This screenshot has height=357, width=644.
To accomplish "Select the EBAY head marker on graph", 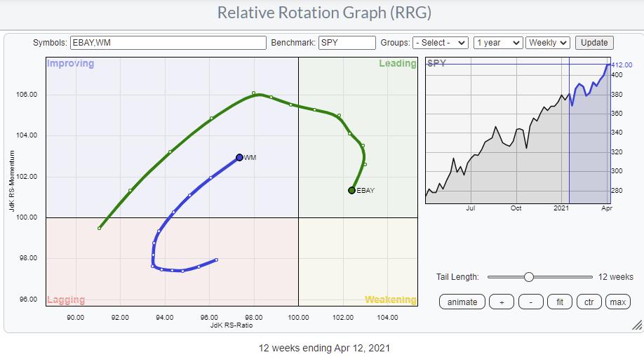I will (x=351, y=190).
